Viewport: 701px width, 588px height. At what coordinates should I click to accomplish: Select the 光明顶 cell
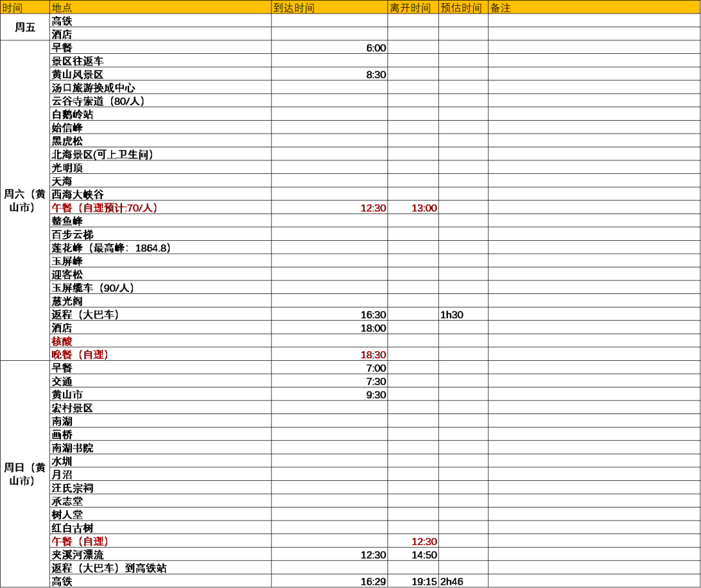pyautogui.click(x=160, y=167)
